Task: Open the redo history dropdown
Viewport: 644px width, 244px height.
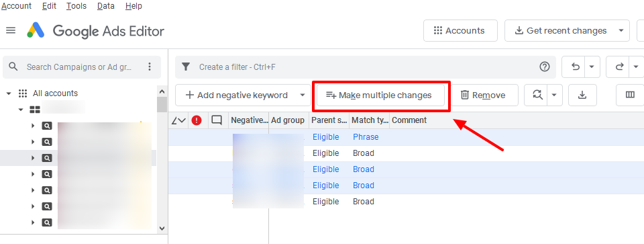Action: [637, 67]
